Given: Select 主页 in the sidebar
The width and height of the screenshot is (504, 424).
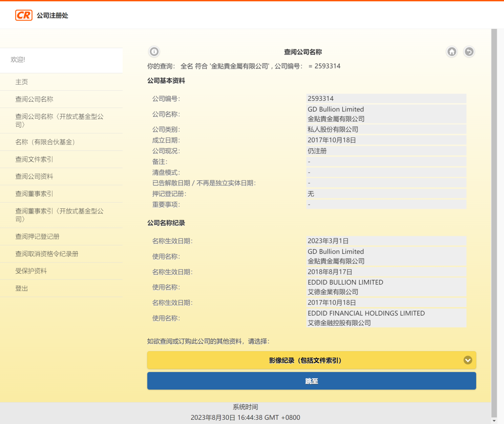Looking at the screenshot, I should click(x=21, y=82).
